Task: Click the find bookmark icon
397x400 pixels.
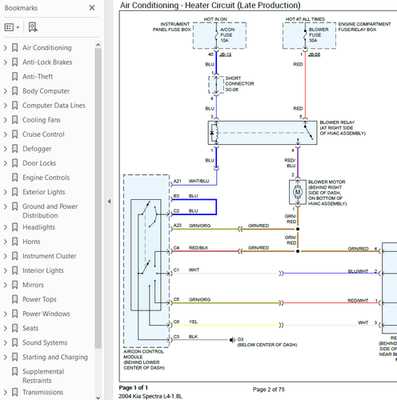Action: click(x=33, y=27)
